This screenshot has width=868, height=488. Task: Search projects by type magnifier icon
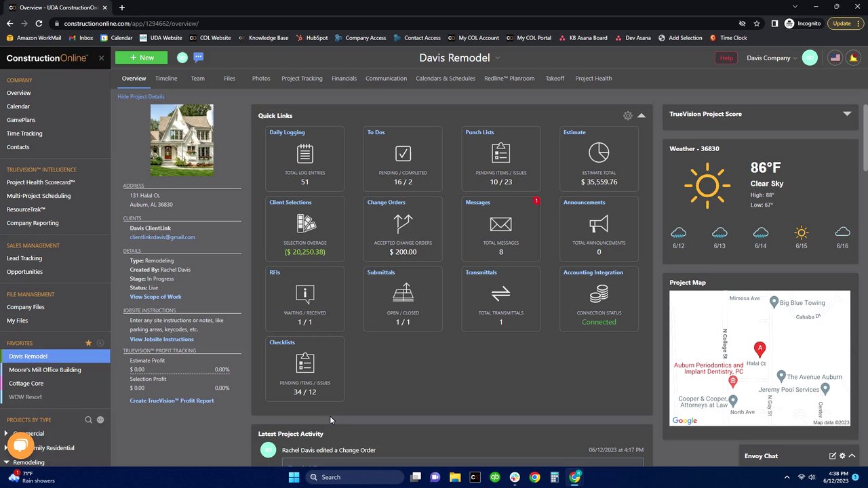(88, 420)
